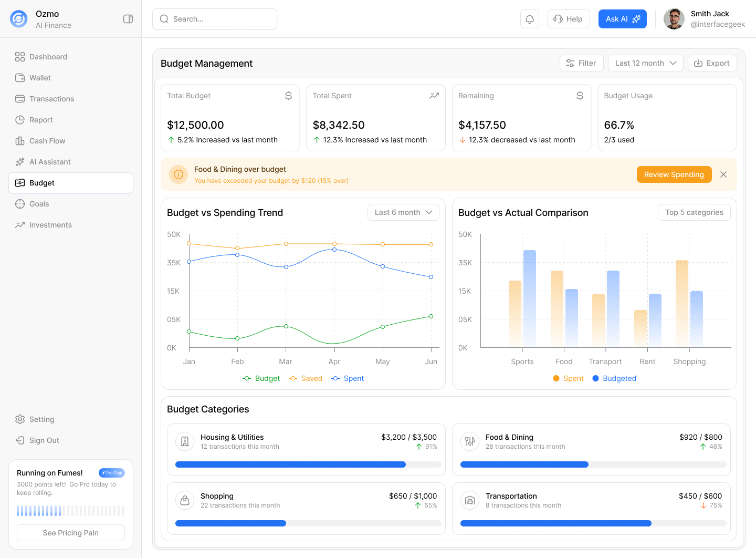This screenshot has height=558, width=756.
Task: Toggle the Budgeted legend in comparison chart
Action: (614, 378)
